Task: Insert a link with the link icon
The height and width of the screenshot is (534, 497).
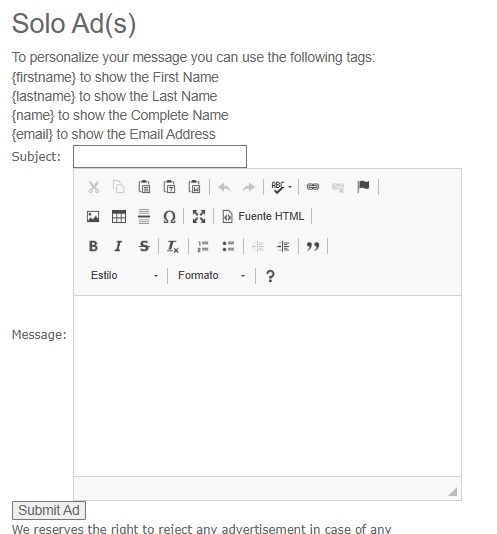Action: pos(313,187)
